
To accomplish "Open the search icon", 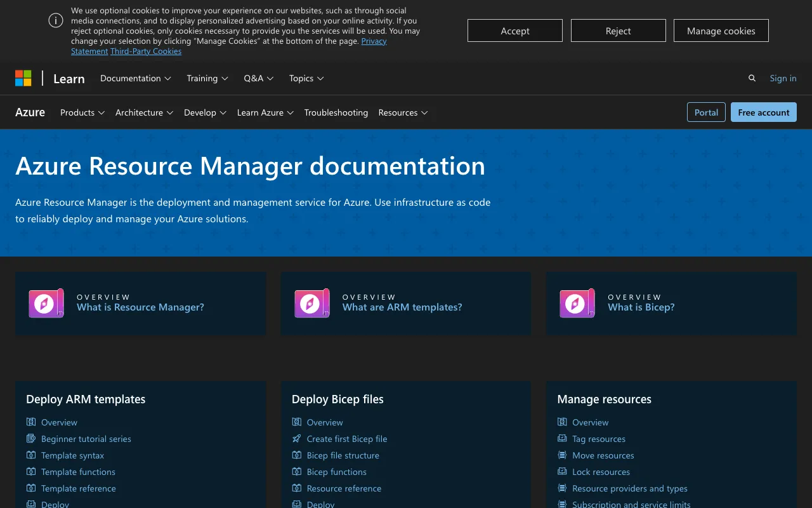I will coord(752,77).
